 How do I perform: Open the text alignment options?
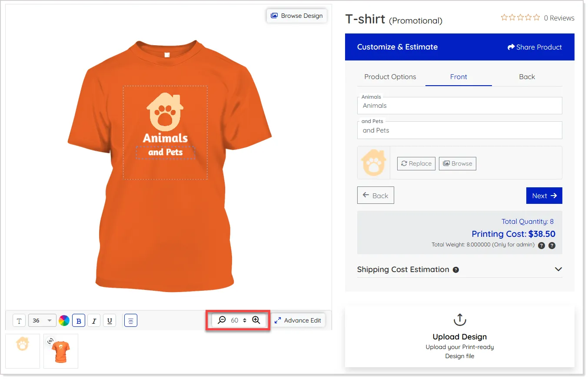pos(131,321)
